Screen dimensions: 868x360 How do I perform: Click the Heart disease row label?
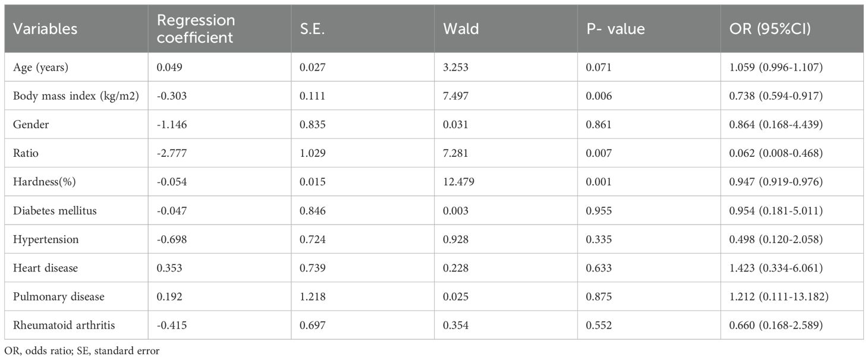45,268
